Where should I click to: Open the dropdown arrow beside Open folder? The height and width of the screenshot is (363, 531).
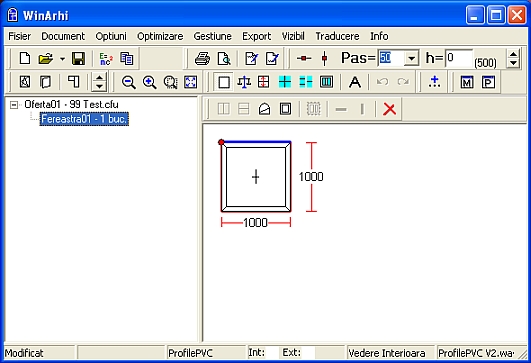62,59
